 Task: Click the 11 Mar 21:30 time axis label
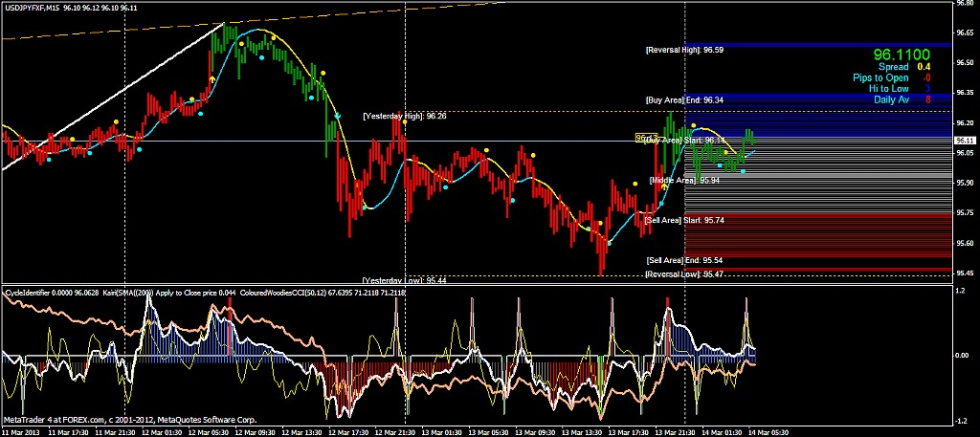(x=114, y=432)
